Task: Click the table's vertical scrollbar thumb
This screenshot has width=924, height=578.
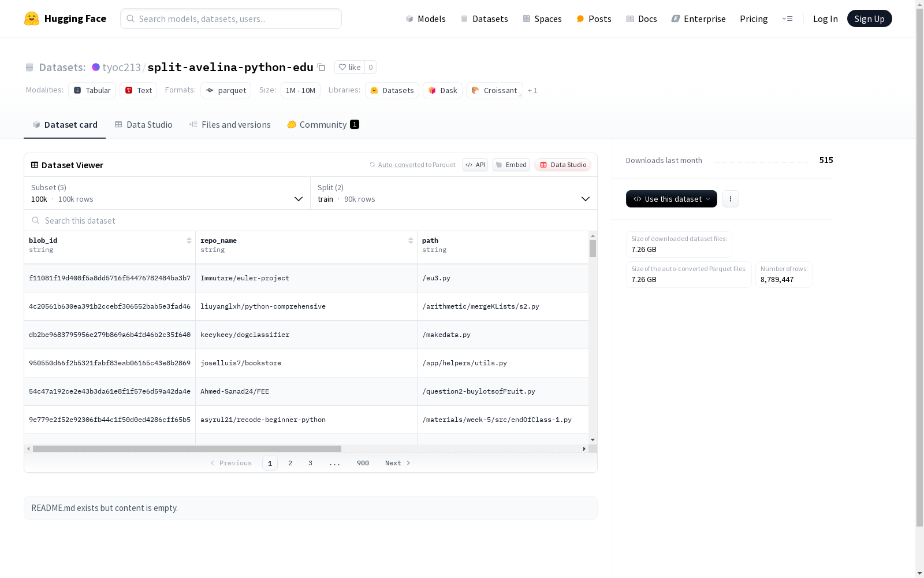Action: (x=593, y=249)
